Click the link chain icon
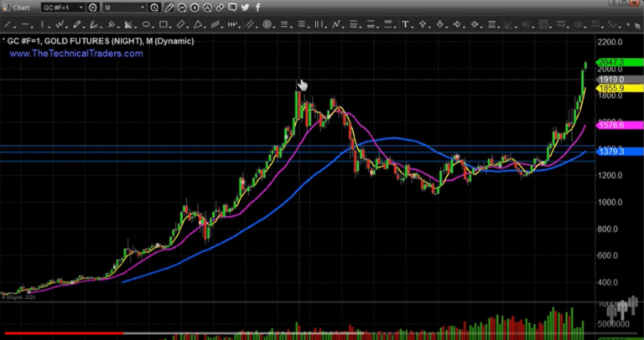Image resolution: width=644 pixels, height=340 pixels. [x=221, y=7]
